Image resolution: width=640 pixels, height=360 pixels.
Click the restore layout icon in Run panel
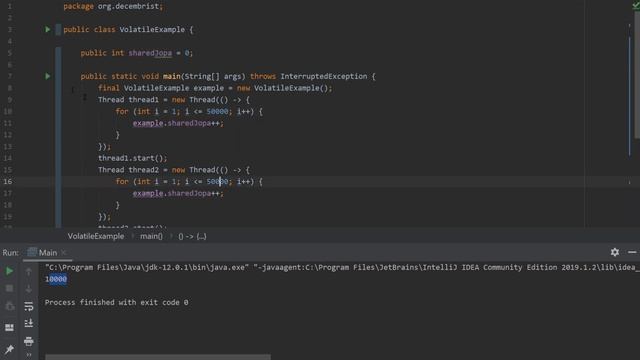click(9, 327)
